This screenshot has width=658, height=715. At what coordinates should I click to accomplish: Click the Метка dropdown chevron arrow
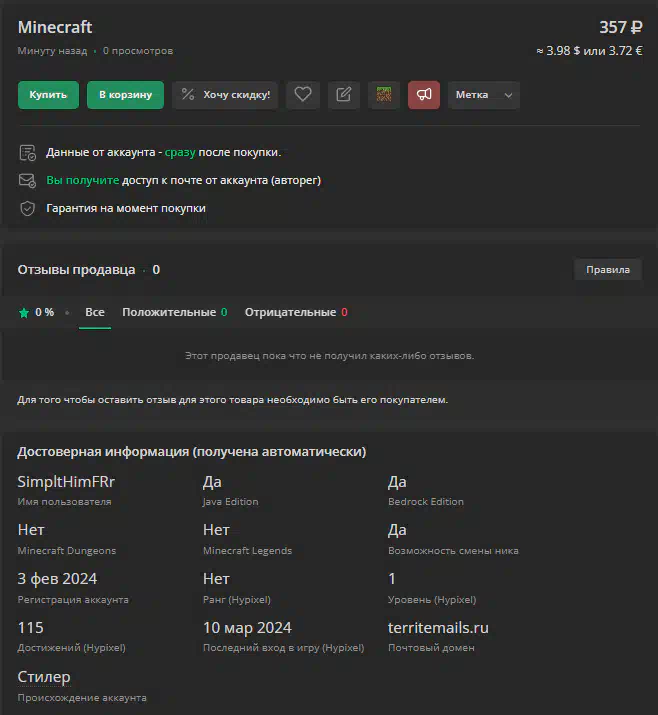tap(508, 95)
